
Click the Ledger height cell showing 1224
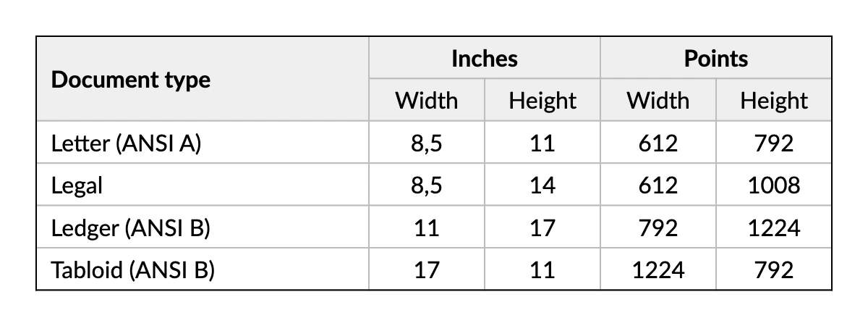click(x=773, y=228)
